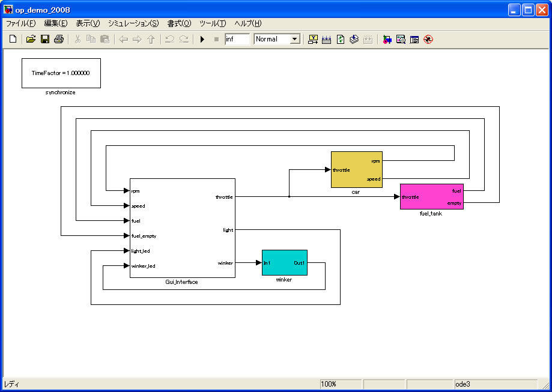
Task: Open the Library Browser icon
Action: pos(386,40)
